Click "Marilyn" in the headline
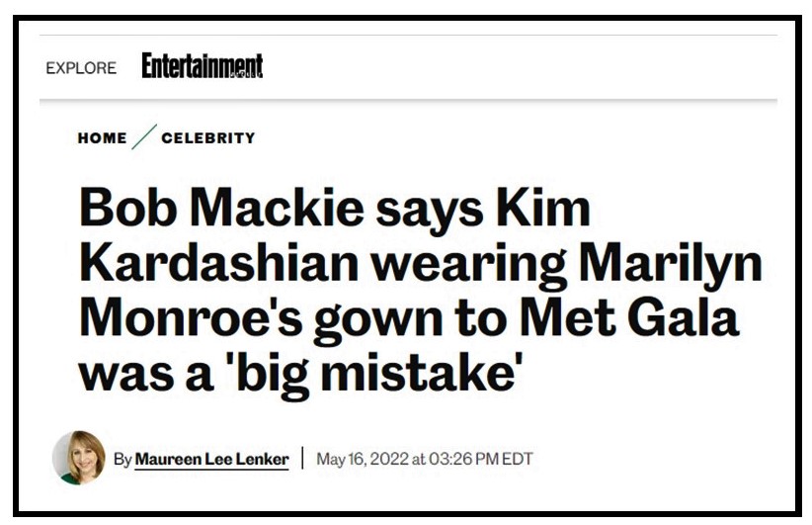The height and width of the screenshot is (525, 812). pos(671,265)
